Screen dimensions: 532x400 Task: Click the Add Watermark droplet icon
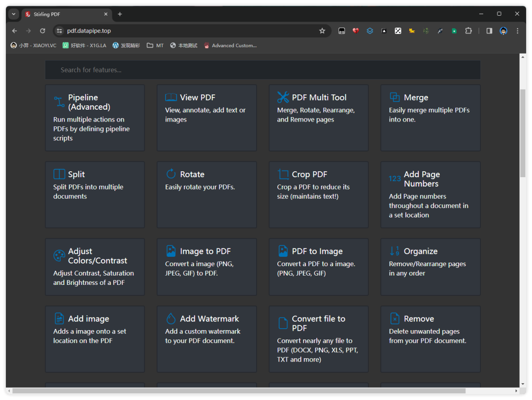[x=171, y=318]
